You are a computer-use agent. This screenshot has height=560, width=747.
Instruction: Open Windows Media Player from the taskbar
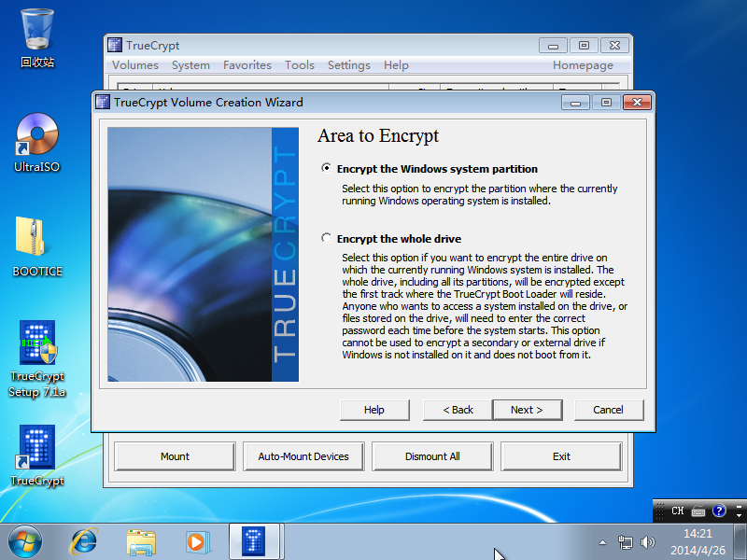point(197,542)
